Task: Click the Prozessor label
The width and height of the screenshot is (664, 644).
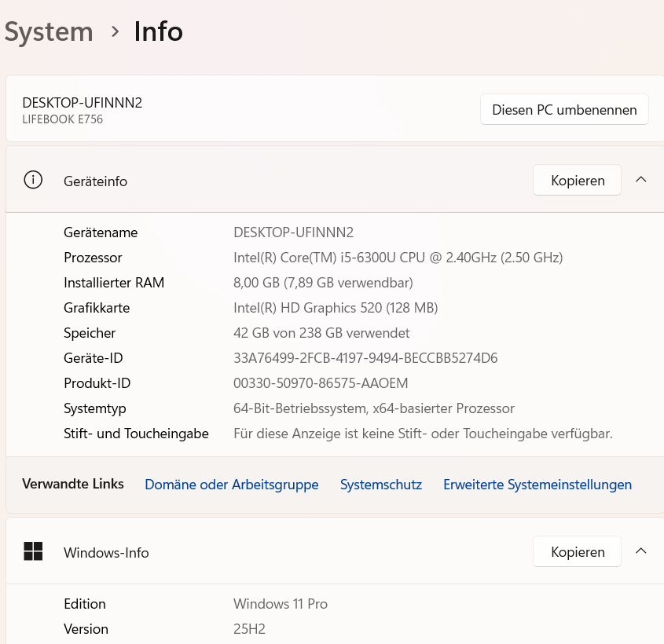Action: pyautogui.click(x=93, y=258)
